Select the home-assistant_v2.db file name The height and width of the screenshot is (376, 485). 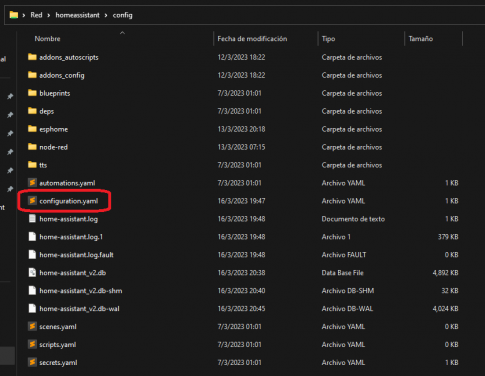pyautogui.click(x=73, y=273)
